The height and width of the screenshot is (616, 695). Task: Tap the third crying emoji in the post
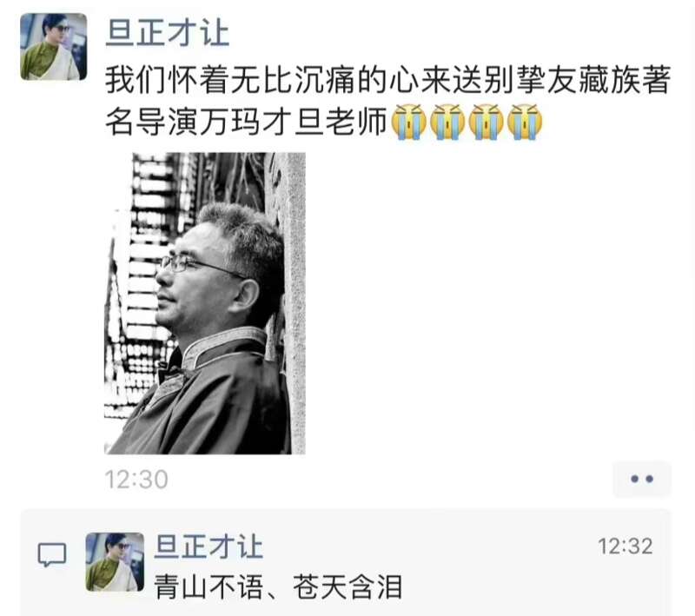point(486,122)
